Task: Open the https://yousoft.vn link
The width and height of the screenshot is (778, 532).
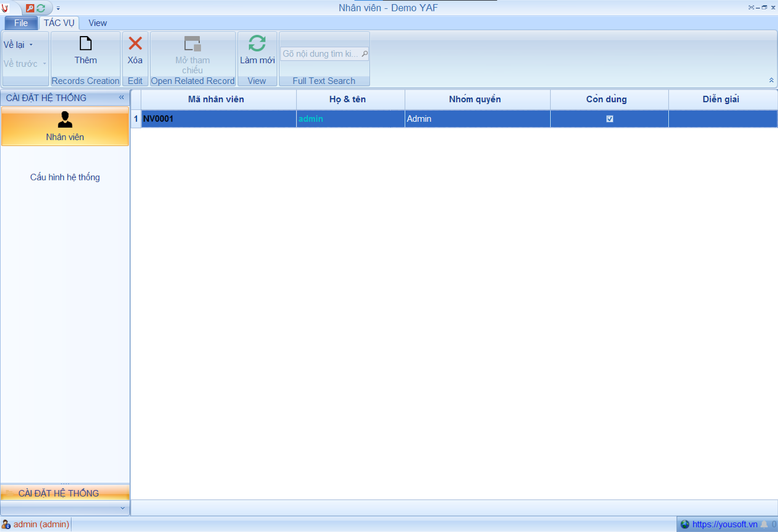Action: (x=720, y=524)
